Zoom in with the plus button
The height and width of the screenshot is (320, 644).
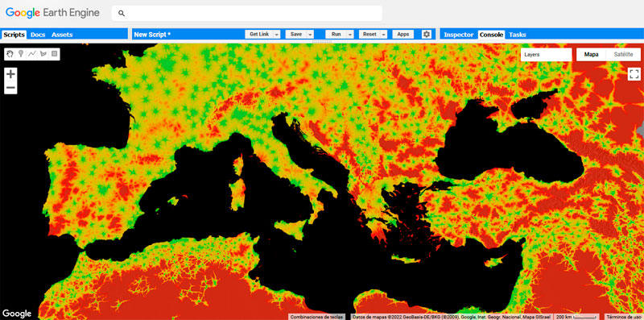click(x=10, y=74)
